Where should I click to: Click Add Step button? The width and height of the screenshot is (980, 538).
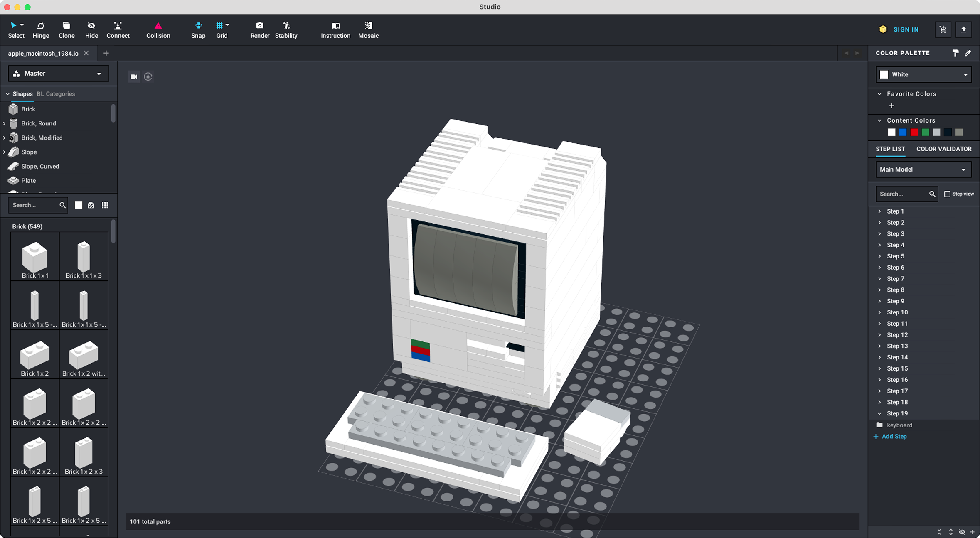coord(890,436)
